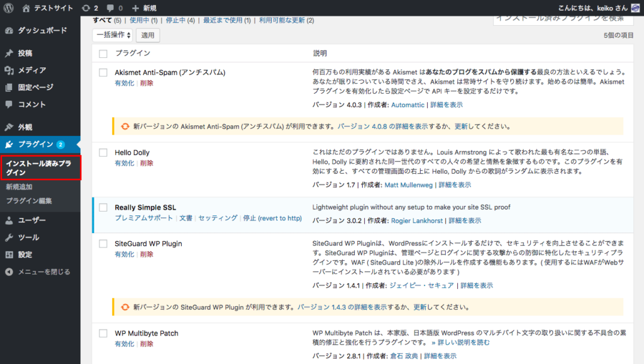Click the プラグイン plug icon

tap(9, 144)
